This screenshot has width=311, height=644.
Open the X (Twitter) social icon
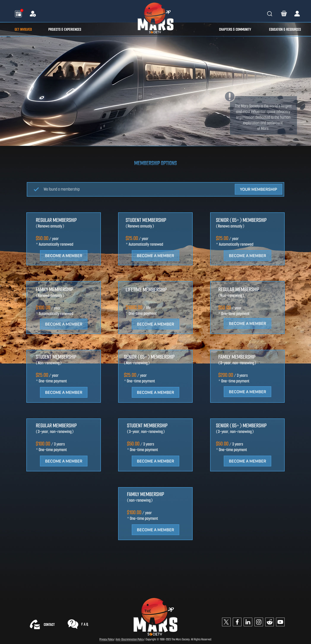click(x=226, y=622)
